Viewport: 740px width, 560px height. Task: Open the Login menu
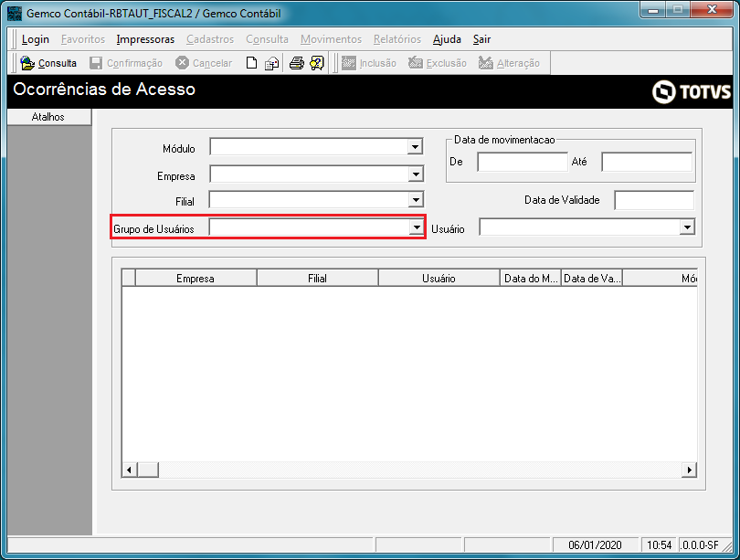[x=36, y=39]
